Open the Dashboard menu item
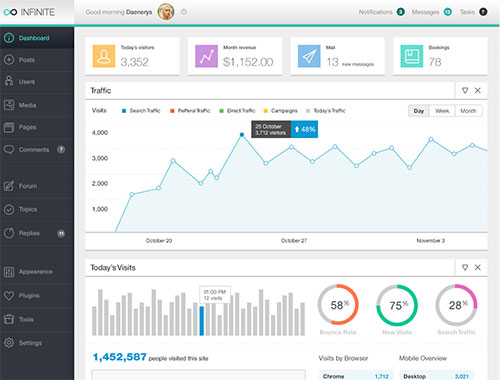The width and height of the screenshot is (500, 380). (37, 38)
